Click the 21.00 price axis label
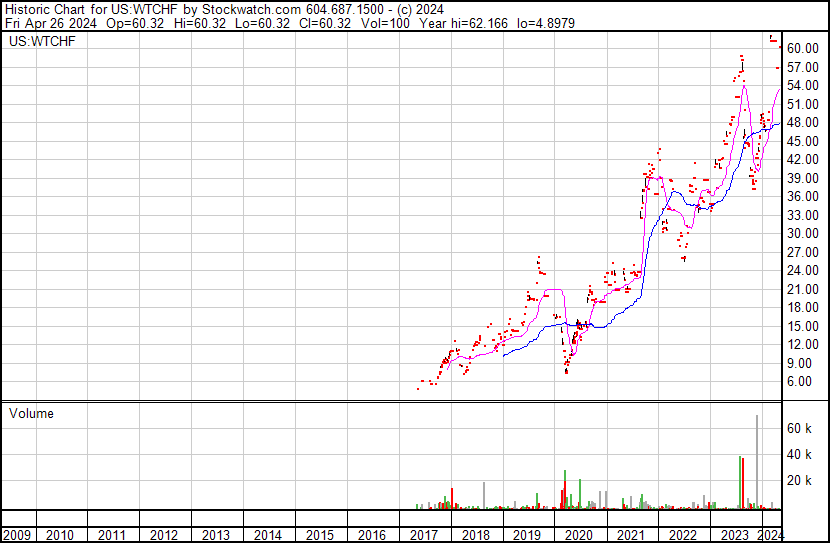 pyautogui.click(x=803, y=289)
